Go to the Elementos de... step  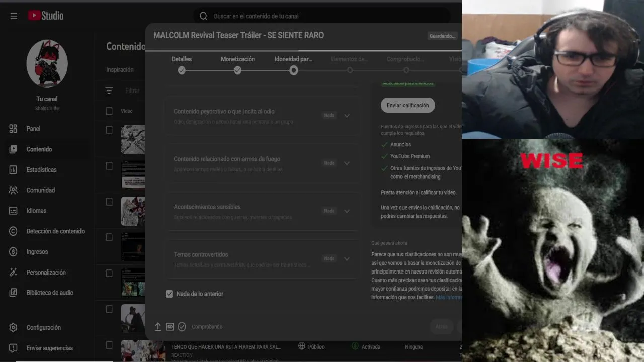[x=349, y=59]
